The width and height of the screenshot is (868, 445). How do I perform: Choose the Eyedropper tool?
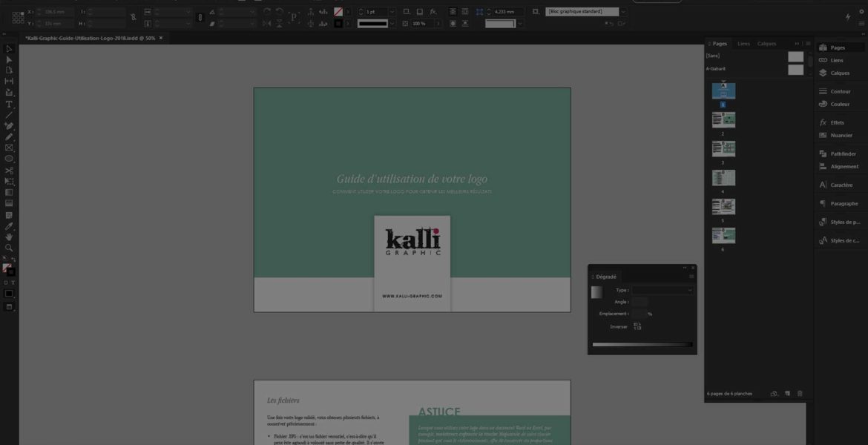9,225
